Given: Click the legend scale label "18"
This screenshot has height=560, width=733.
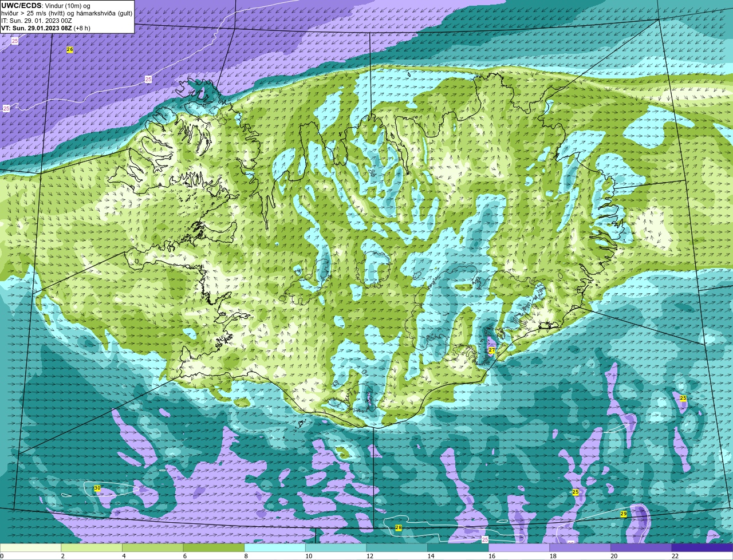Looking at the screenshot, I should [x=553, y=556].
